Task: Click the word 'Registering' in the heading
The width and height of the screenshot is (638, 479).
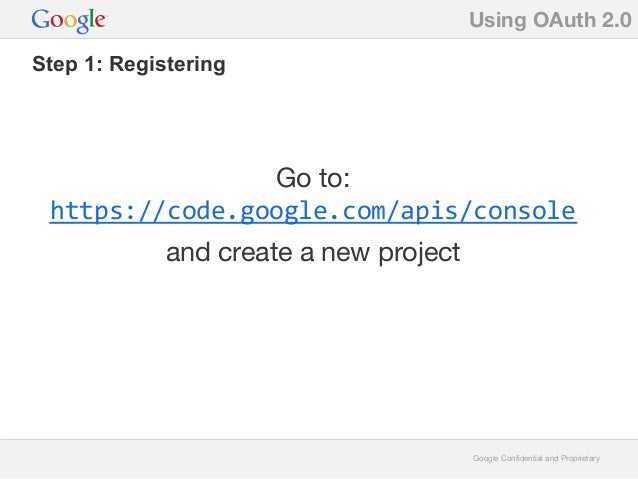Action: (167, 64)
